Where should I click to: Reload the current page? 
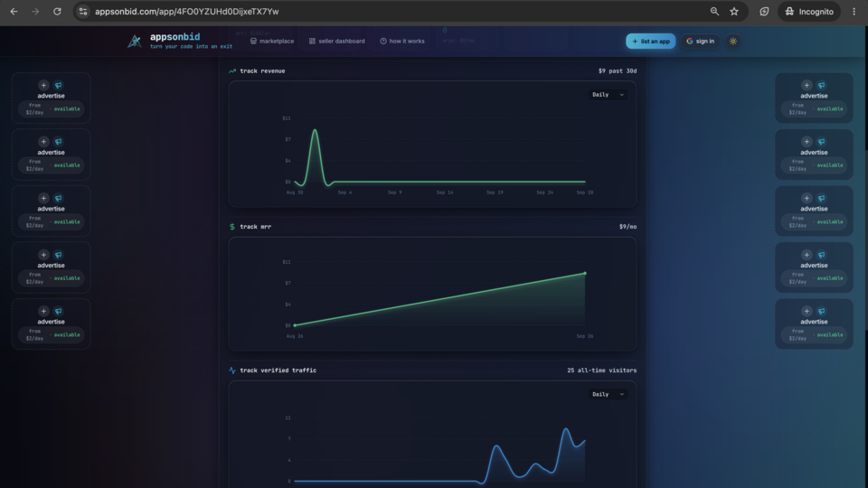pos(57,12)
